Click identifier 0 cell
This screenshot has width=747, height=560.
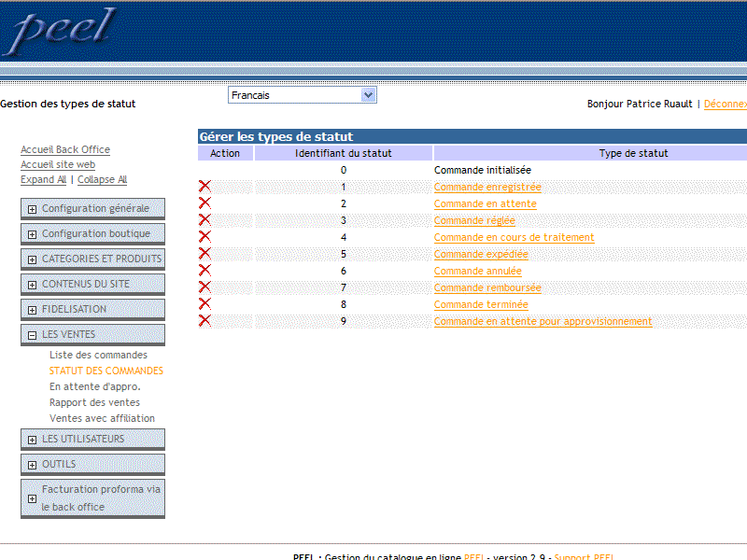tap(344, 170)
